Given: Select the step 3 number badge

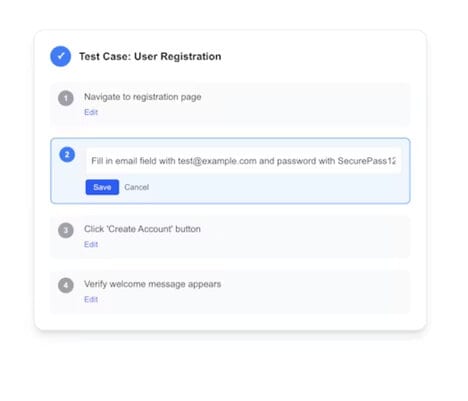Looking at the screenshot, I should [x=66, y=230].
